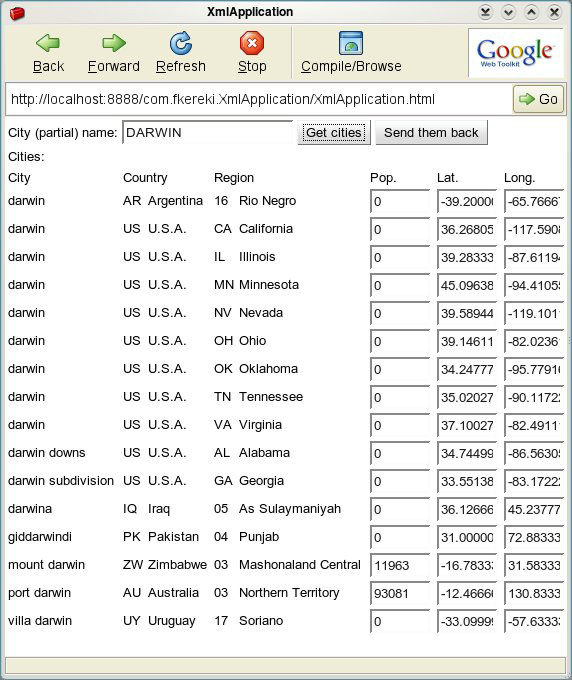Click 'Northern Territory' region text

289,593
